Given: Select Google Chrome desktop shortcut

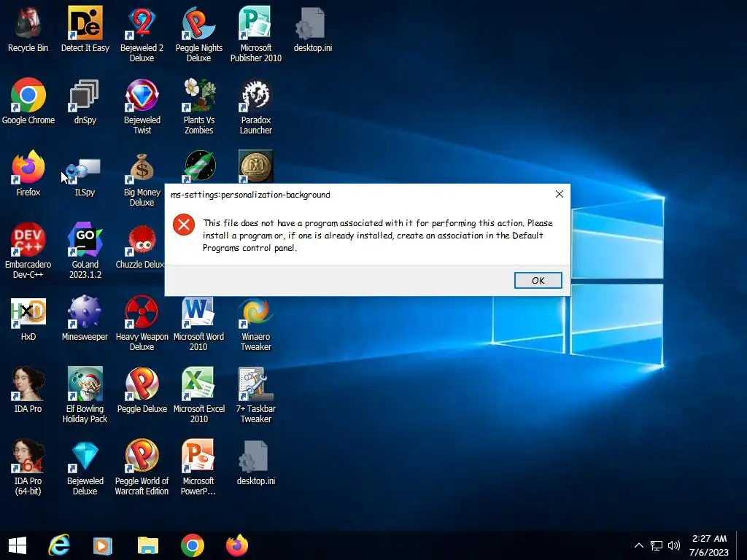Looking at the screenshot, I should (x=28, y=101).
